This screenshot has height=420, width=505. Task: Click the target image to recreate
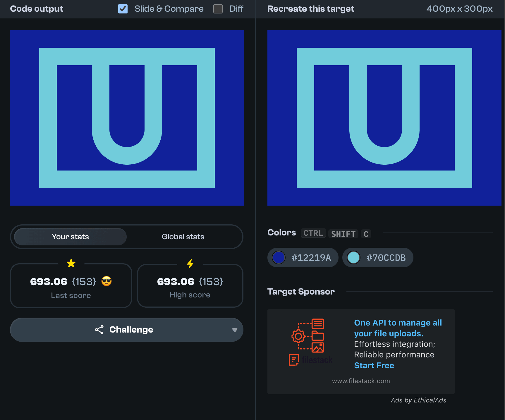click(384, 118)
